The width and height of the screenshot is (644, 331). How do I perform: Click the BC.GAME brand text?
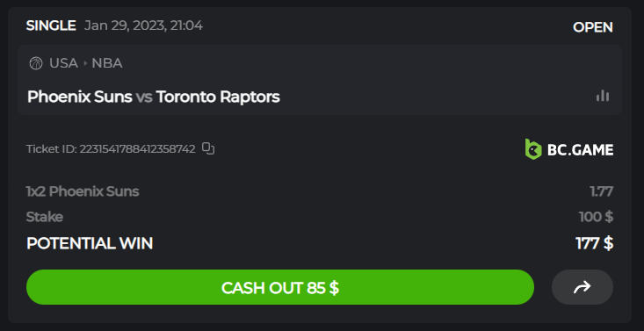coord(581,150)
